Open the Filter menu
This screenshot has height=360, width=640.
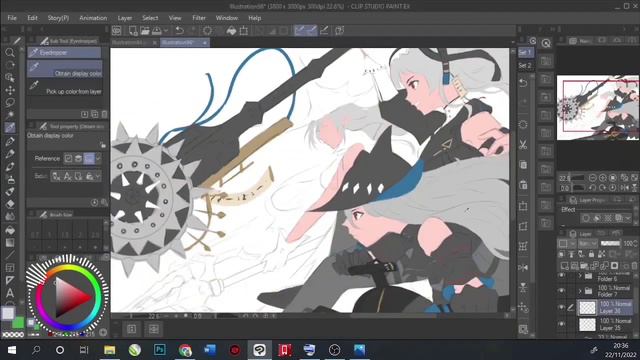click(199, 18)
